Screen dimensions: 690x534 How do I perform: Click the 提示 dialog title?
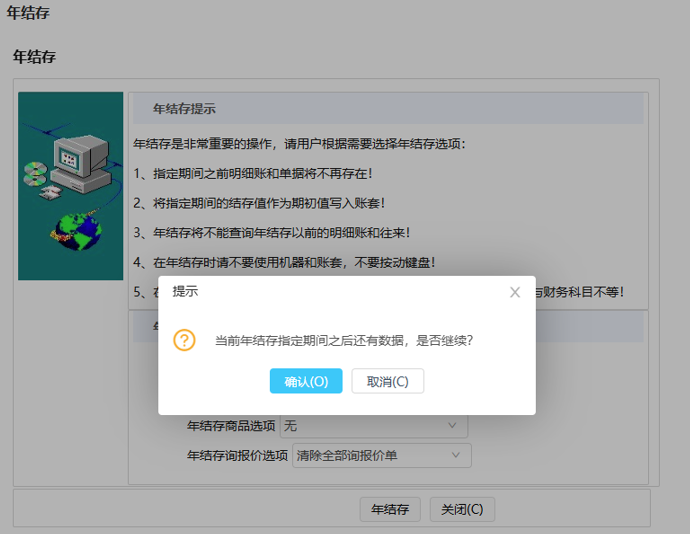click(x=185, y=292)
